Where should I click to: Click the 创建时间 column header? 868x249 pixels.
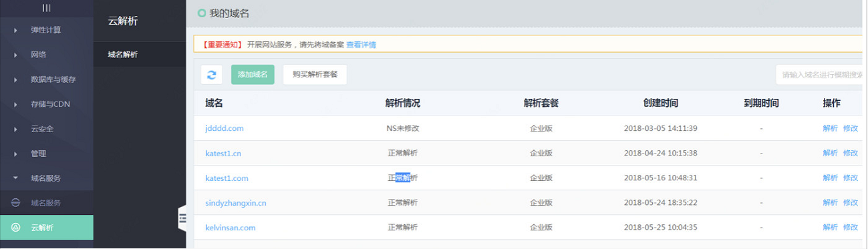click(661, 103)
